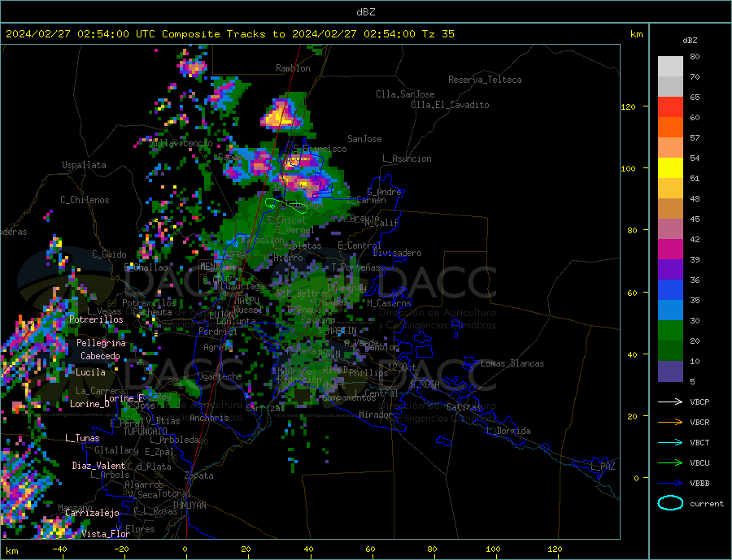The width and height of the screenshot is (732, 560).
Task: Click the Anchoris map label
Action: (x=209, y=418)
